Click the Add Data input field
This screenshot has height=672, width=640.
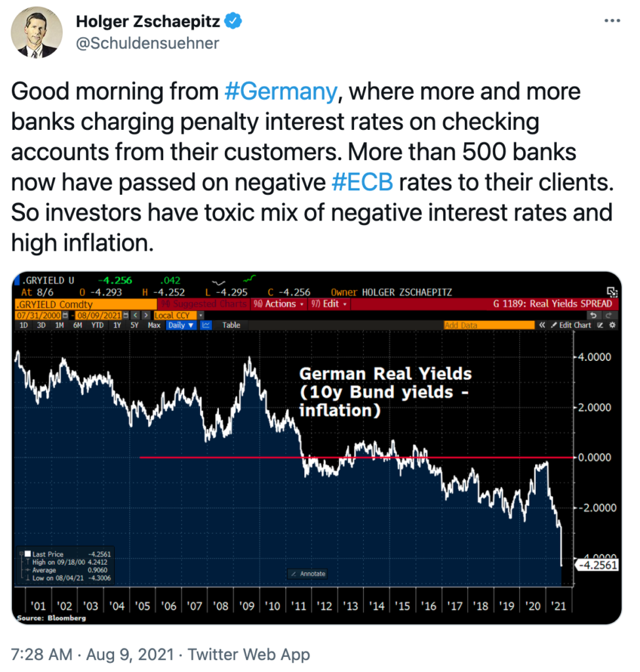(489, 325)
